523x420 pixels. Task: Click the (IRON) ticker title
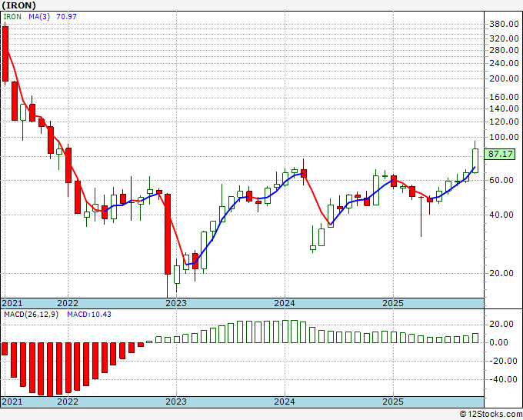point(18,5)
